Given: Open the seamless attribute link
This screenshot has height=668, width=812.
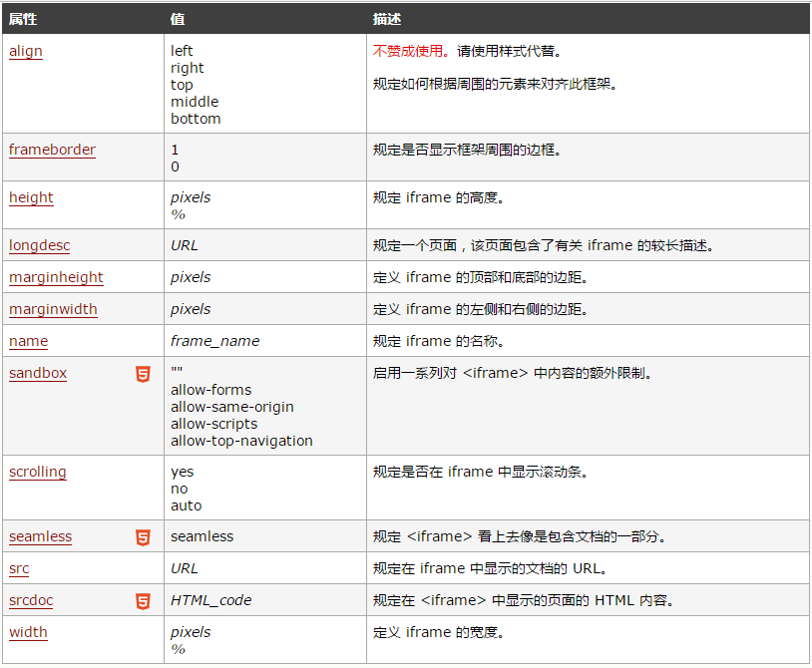Looking at the screenshot, I should pyautogui.click(x=40, y=536).
